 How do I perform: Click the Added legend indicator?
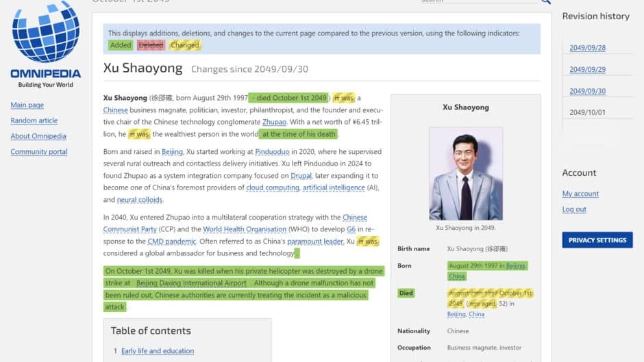121,45
